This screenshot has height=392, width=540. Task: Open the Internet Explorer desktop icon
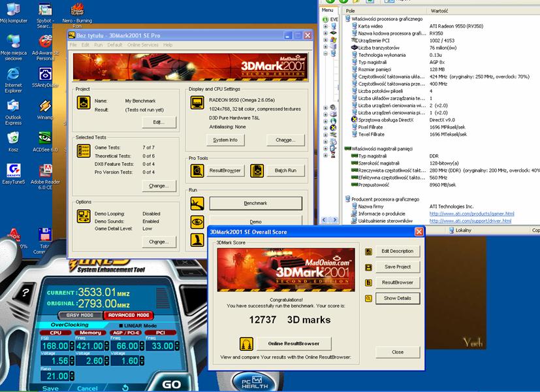click(x=14, y=79)
